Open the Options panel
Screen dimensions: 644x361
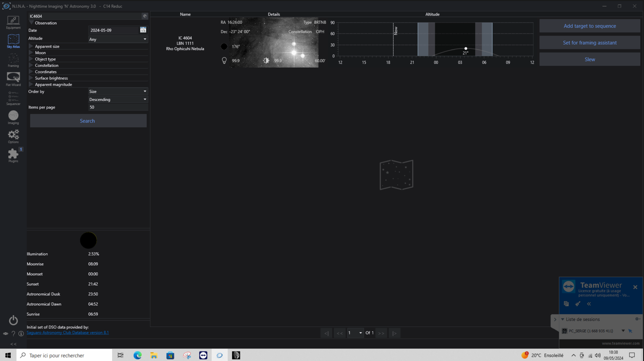pos(13,136)
